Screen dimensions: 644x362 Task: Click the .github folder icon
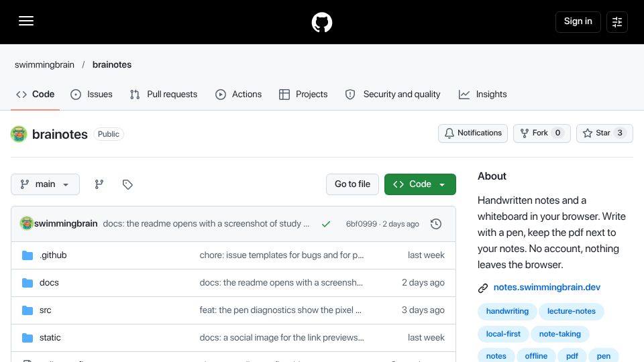(28, 255)
